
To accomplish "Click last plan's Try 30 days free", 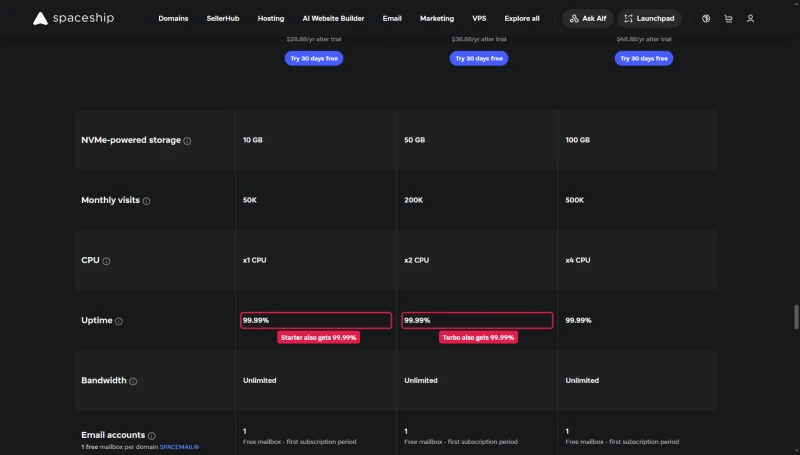I will point(644,58).
